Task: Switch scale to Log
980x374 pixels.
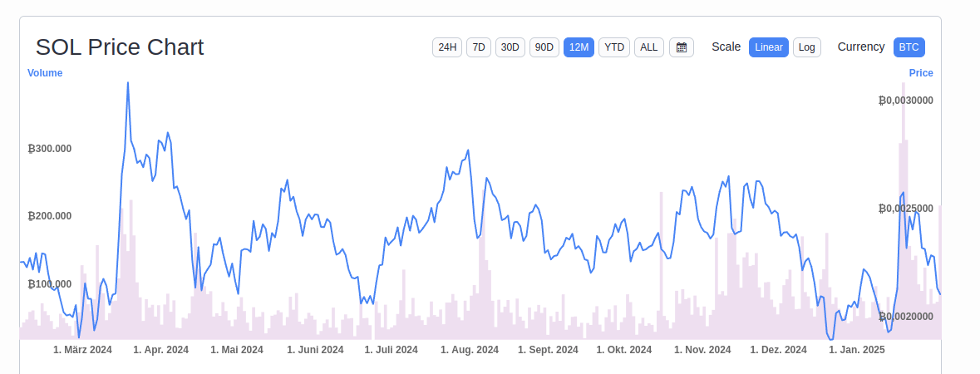Action: [x=807, y=47]
